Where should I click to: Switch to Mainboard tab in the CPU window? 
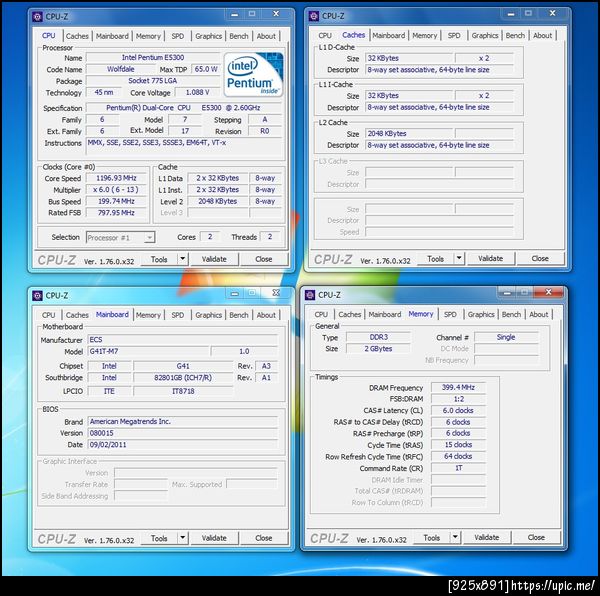tap(112, 36)
